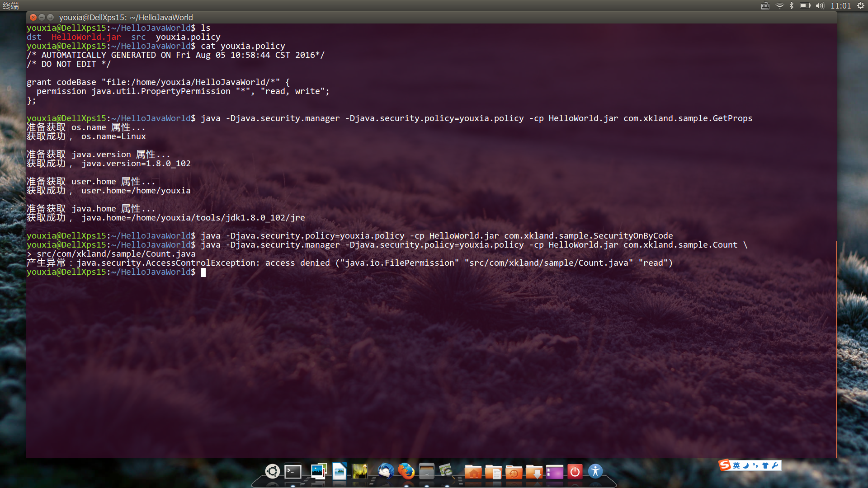Launch Firefox browser from the dock
The height and width of the screenshot is (488, 868).
tap(406, 471)
